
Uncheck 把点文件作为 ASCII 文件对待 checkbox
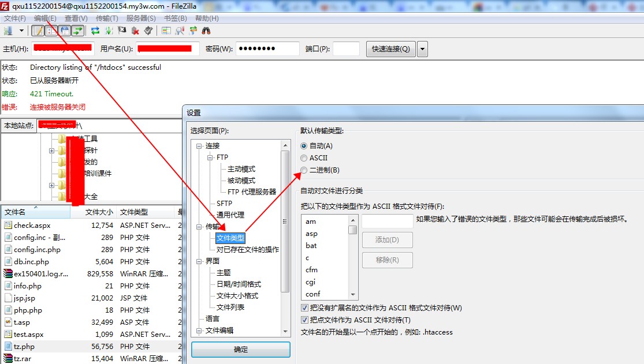(x=305, y=320)
